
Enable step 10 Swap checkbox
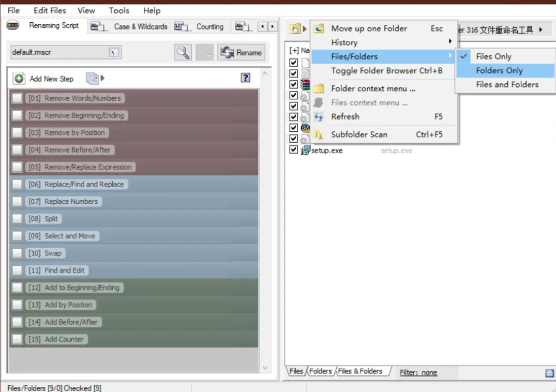[x=17, y=253]
